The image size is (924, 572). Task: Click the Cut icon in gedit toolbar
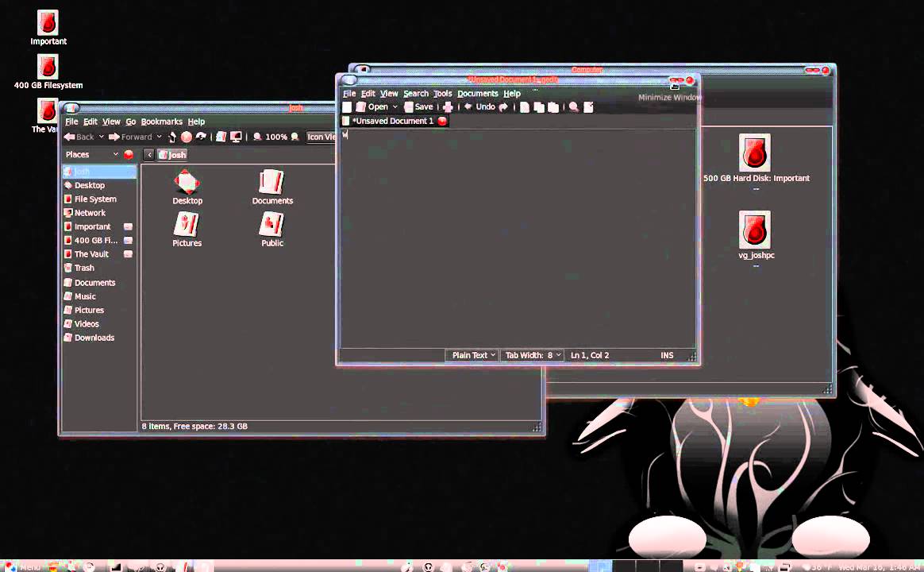tap(525, 106)
